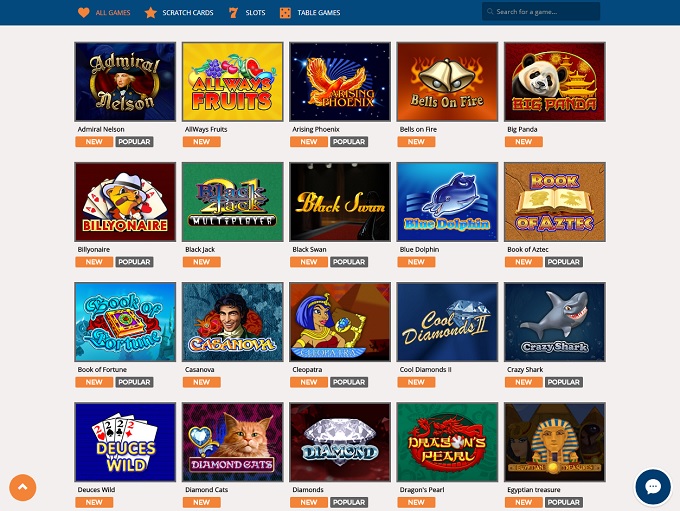Click the POPULAR badge under Cleopatra
This screenshot has width=680, height=511.
[349, 382]
